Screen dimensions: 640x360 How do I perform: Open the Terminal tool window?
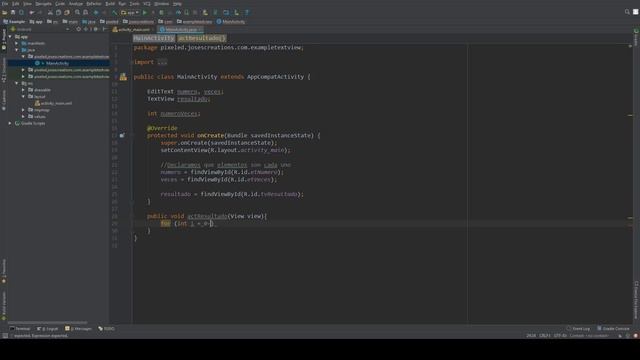click(x=20, y=329)
